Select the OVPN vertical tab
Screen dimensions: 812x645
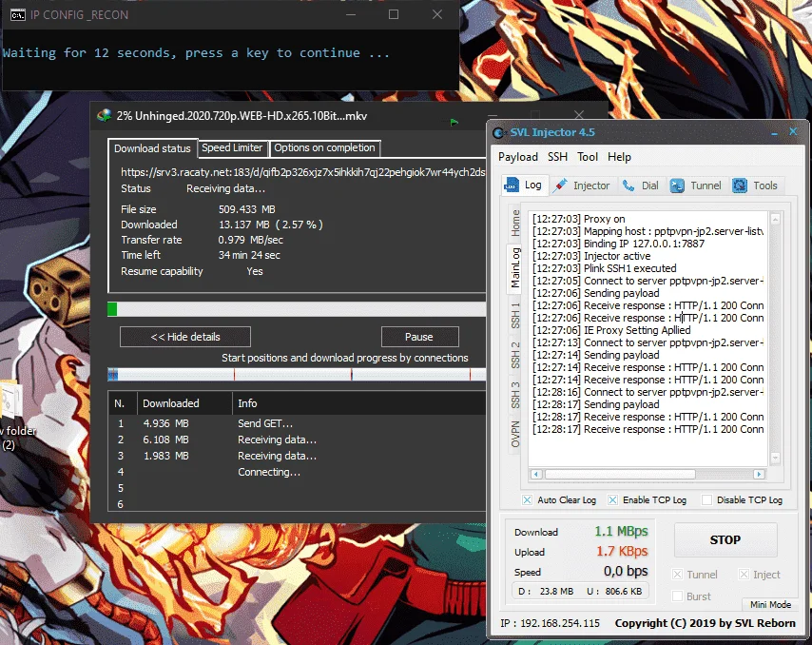pyautogui.click(x=515, y=434)
